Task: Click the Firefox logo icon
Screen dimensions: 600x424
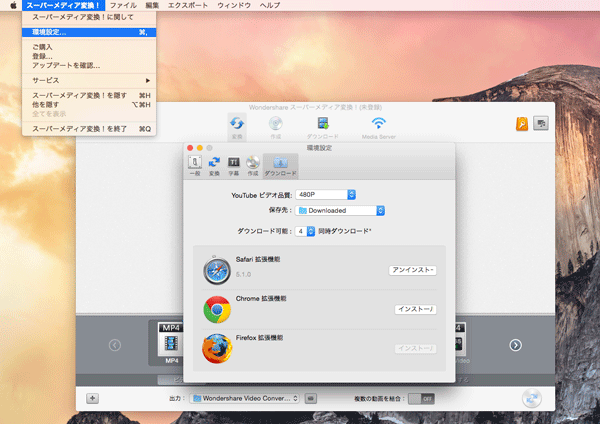Action: pyautogui.click(x=217, y=349)
